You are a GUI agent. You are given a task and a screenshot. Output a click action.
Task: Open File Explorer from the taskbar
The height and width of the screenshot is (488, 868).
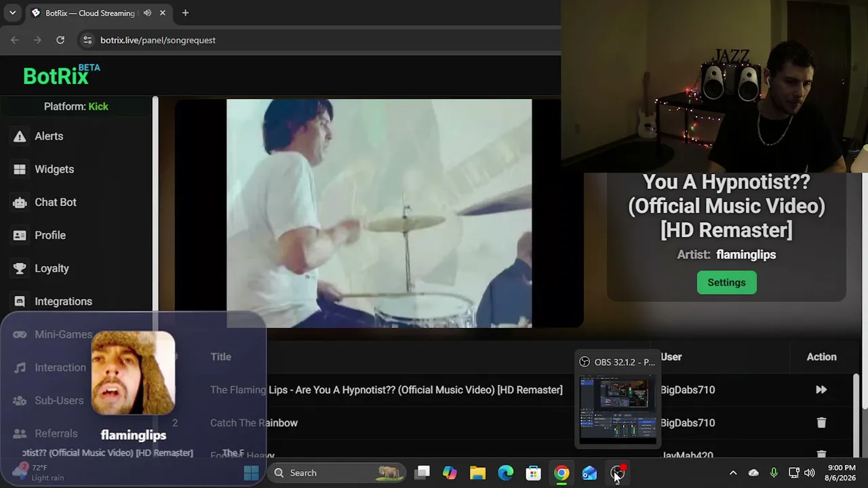click(477, 473)
